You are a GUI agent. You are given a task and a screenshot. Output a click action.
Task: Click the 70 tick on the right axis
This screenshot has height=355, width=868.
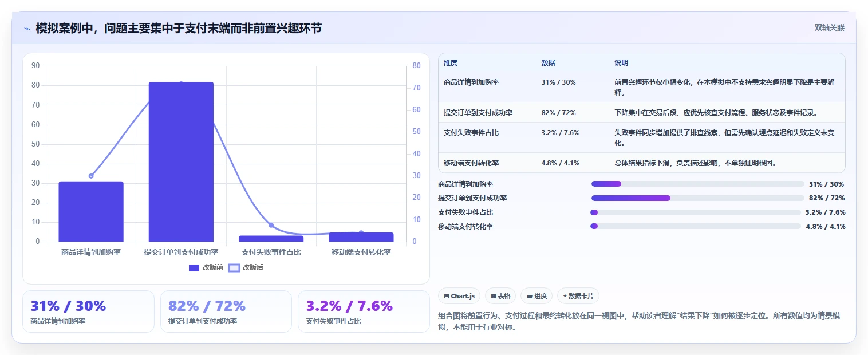coord(416,88)
